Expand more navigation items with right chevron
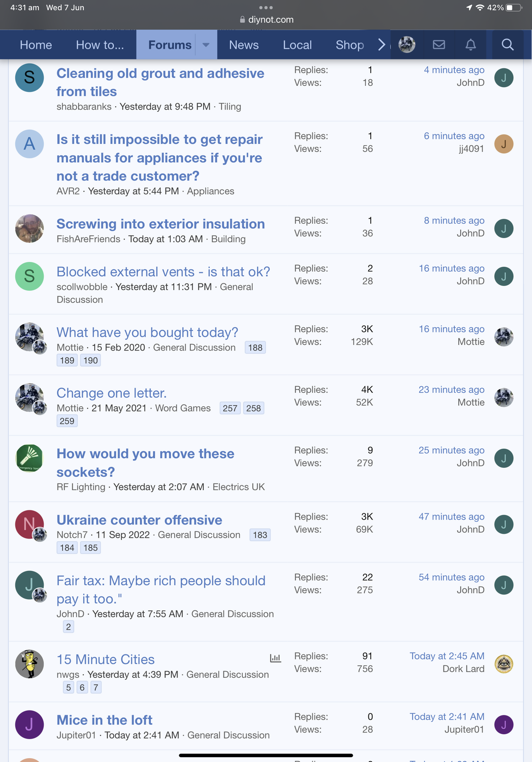The width and height of the screenshot is (532, 762). pos(381,45)
